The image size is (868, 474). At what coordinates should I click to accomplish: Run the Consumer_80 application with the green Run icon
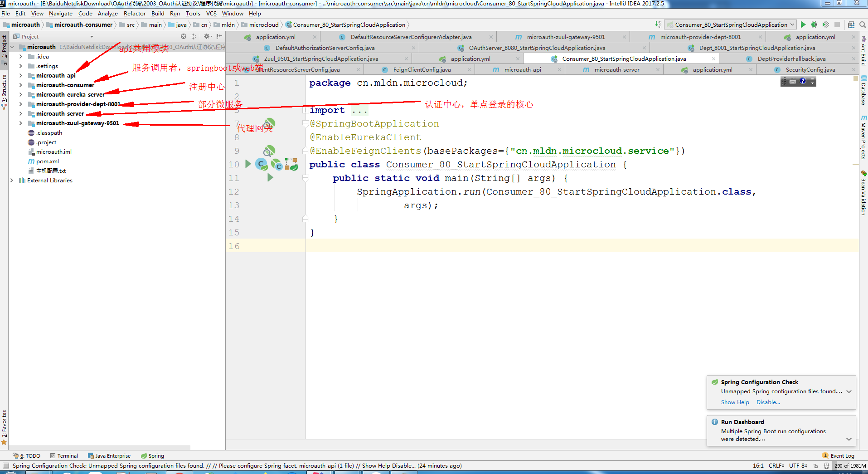click(803, 24)
